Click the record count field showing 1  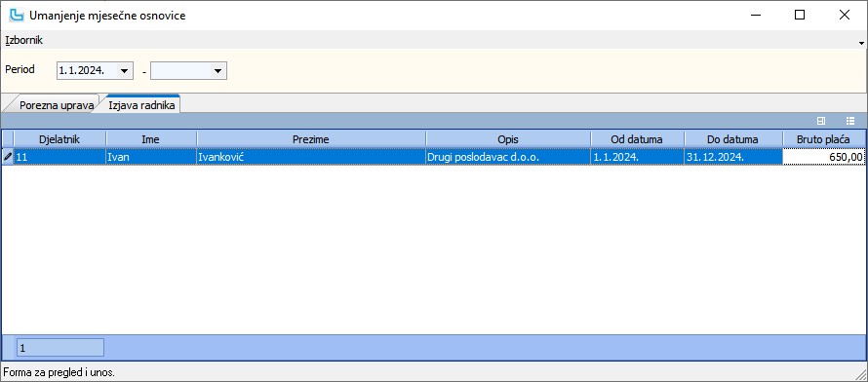coord(60,348)
